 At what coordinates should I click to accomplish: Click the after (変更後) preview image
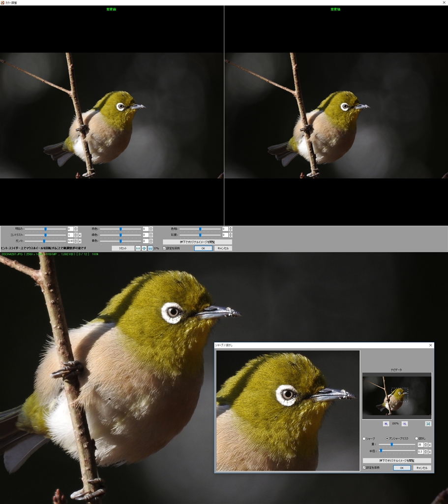pos(336,115)
